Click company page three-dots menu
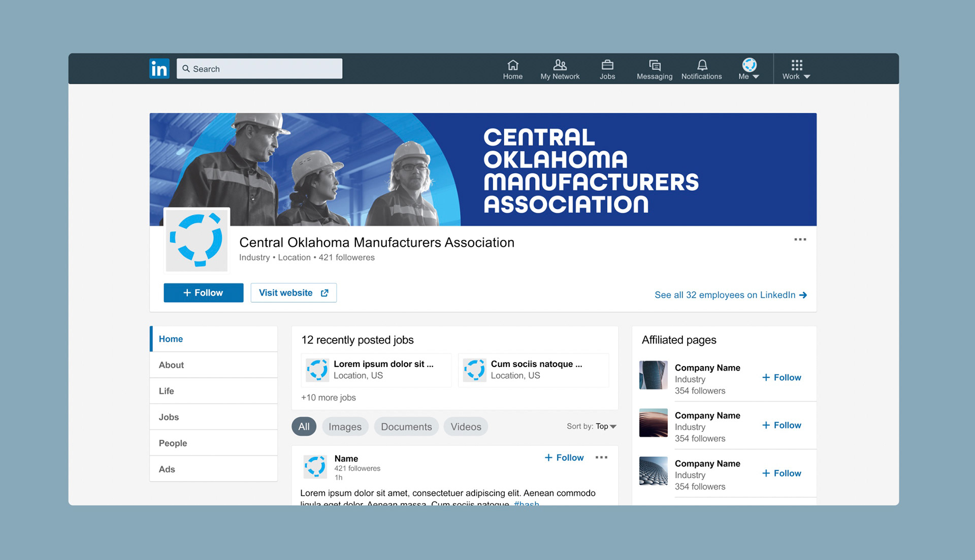Viewport: 975px width, 560px height. [x=800, y=240]
